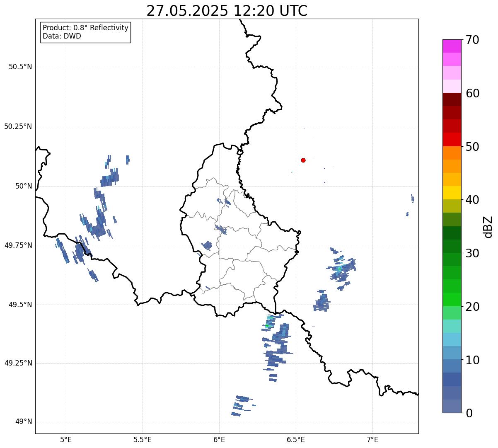Click the dark green colorbar swatch below 35
498x448 pixels.
tap(452, 233)
